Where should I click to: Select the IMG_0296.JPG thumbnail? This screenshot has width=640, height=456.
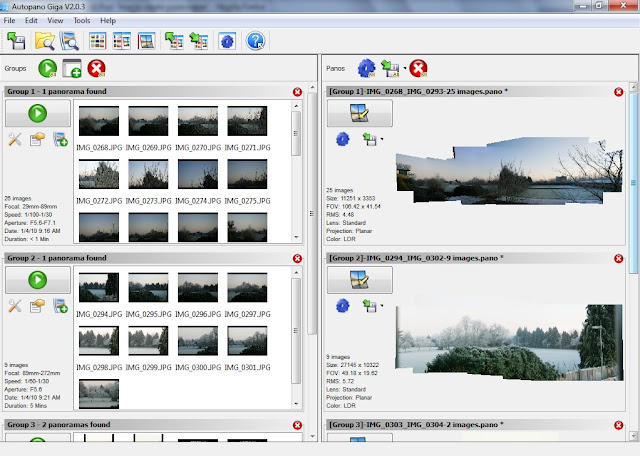click(197, 288)
